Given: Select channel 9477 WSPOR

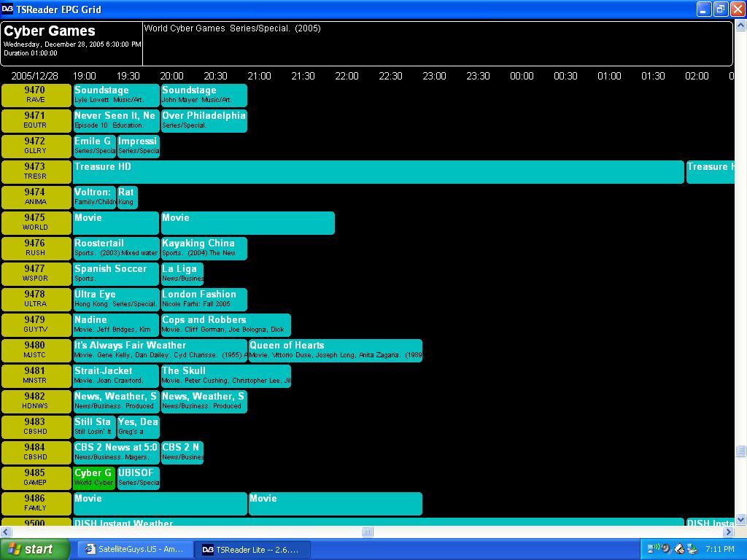Looking at the screenshot, I should coord(36,274).
